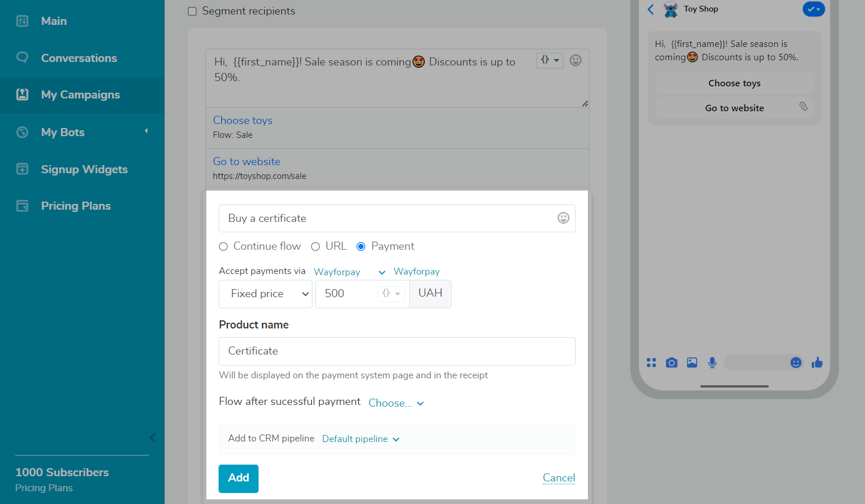Image resolution: width=865 pixels, height=504 pixels.
Task: Open the Fixed price dropdown
Action: 266,294
